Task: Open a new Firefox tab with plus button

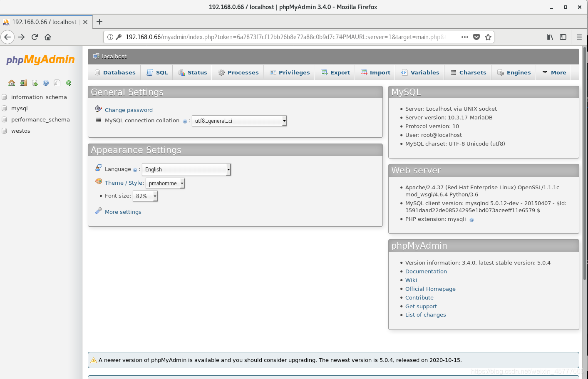Action: click(x=99, y=22)
